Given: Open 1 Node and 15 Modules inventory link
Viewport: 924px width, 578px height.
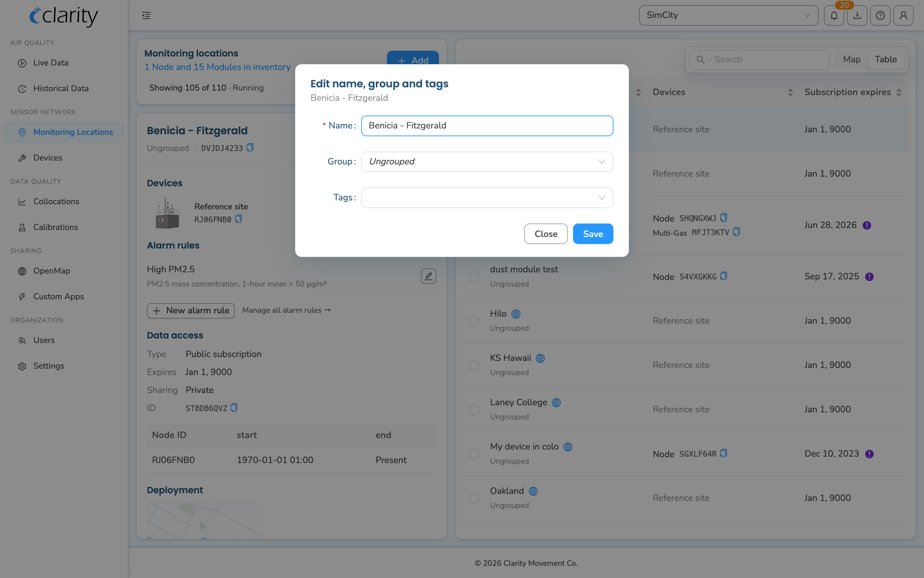Looking at the screenshot, I should click(217, 67).
